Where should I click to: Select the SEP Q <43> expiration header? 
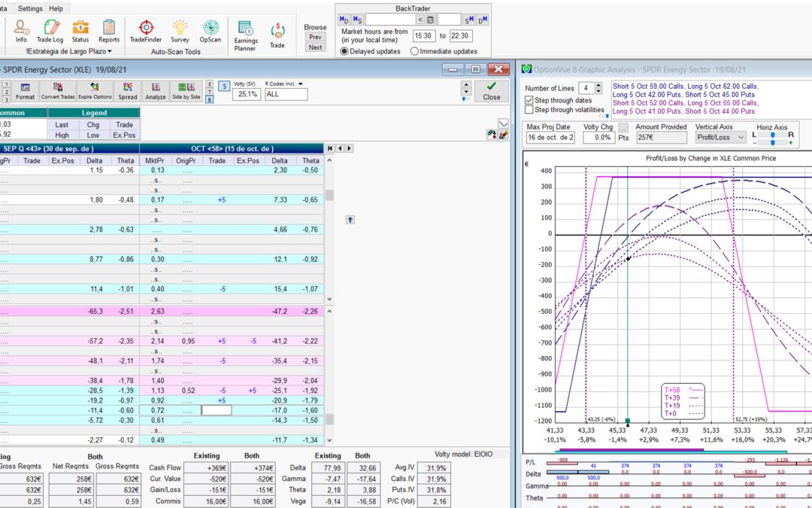[x=69, y=149]
